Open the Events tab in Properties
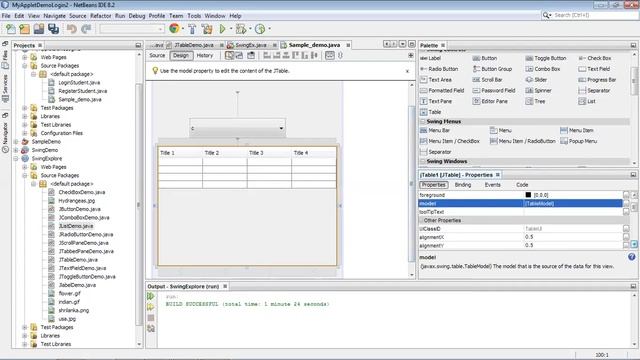 point(492,185)
